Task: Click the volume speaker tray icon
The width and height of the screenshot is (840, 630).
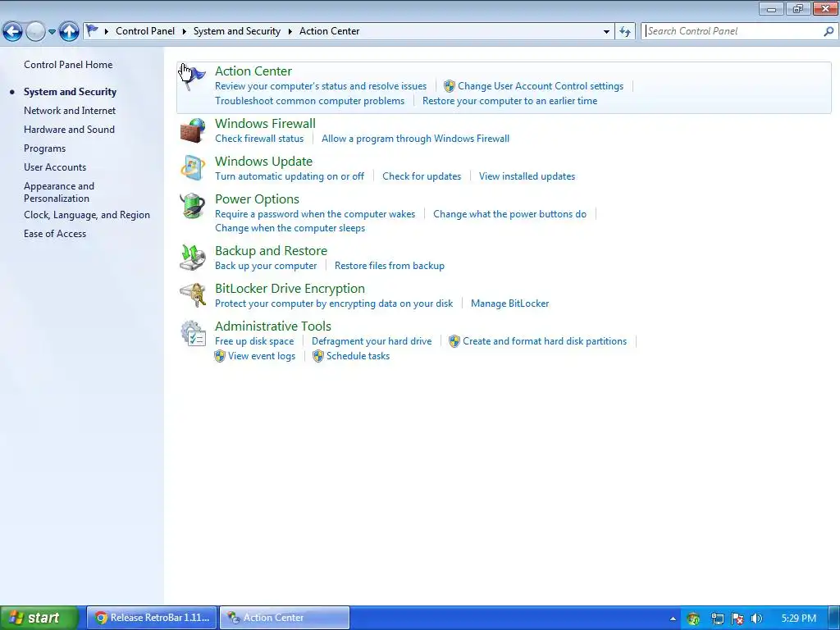Action: [756, 619]
